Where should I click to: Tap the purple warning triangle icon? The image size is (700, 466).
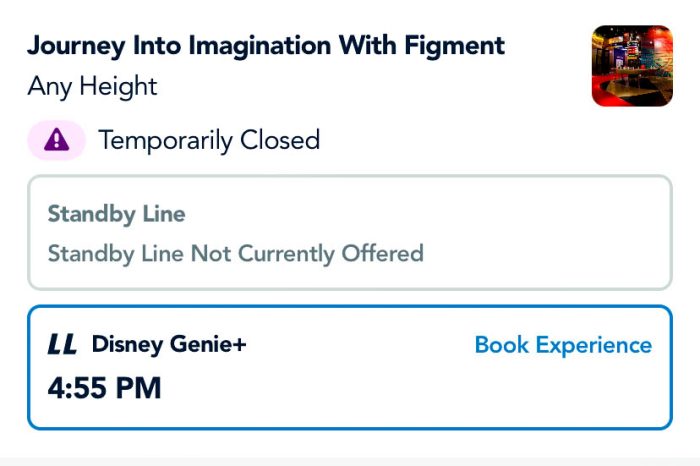57,141
